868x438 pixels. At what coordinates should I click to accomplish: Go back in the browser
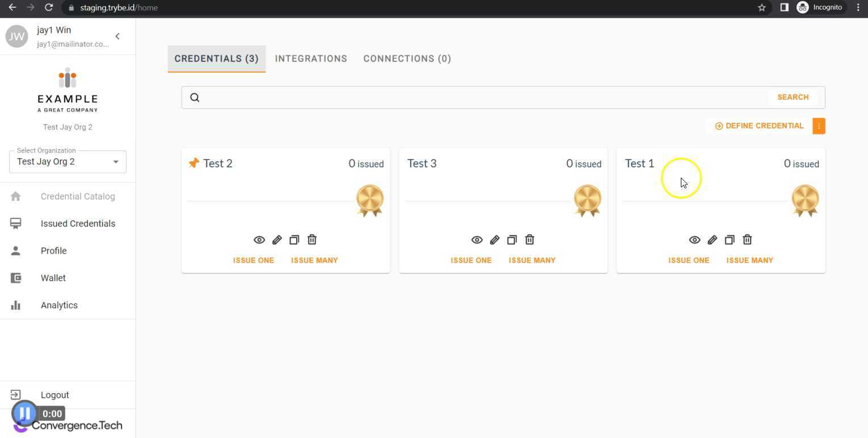[12, 7]
